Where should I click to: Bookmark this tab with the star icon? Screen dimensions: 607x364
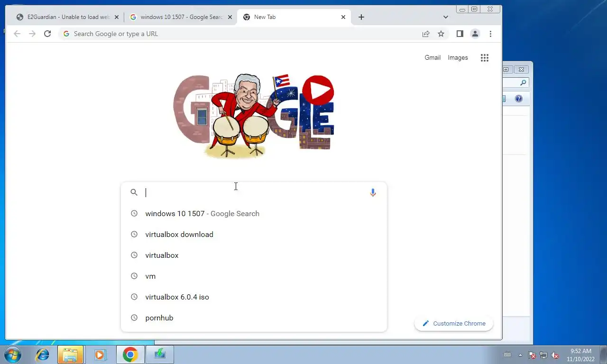[441, 34]
